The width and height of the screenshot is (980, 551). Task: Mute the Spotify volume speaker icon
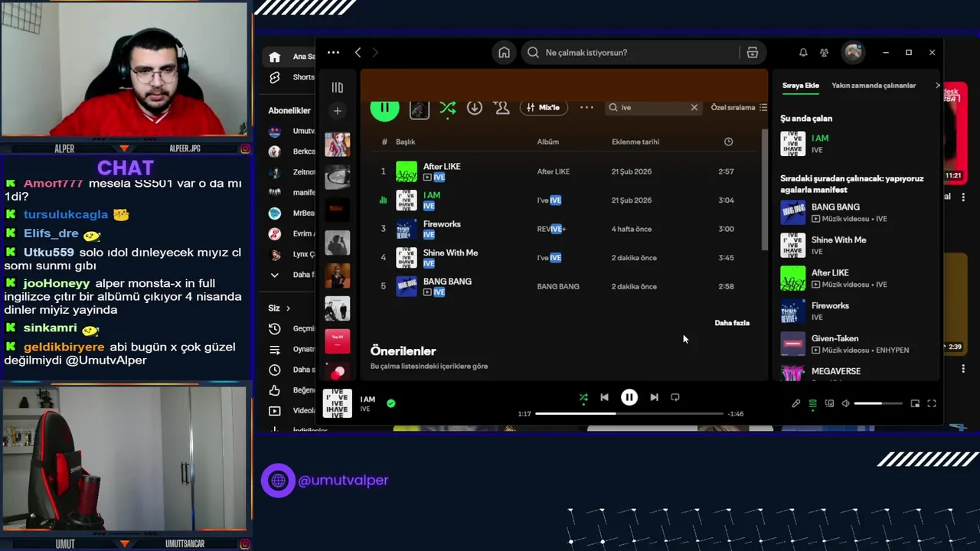point(845,403)
